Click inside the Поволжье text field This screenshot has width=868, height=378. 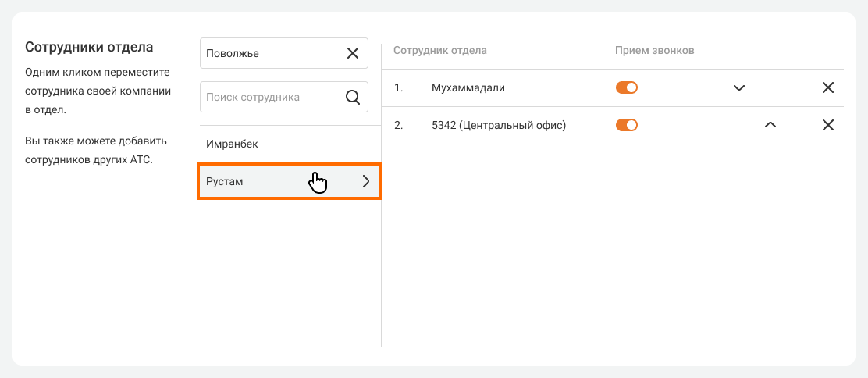tap(269, 53)
